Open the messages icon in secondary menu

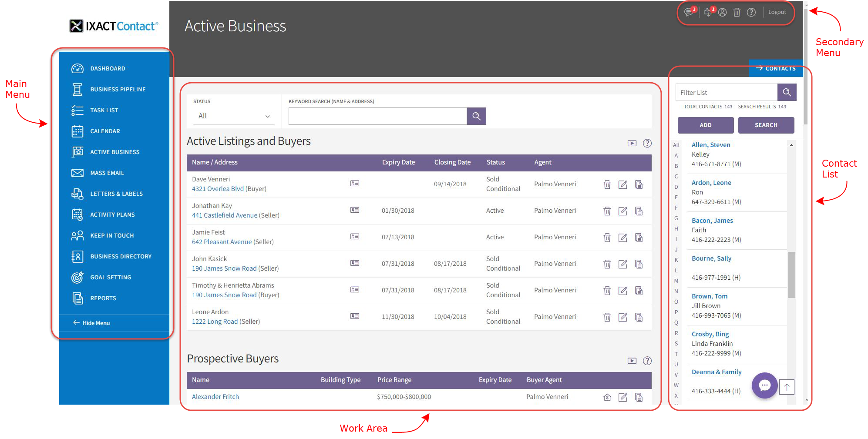point(688,13)
